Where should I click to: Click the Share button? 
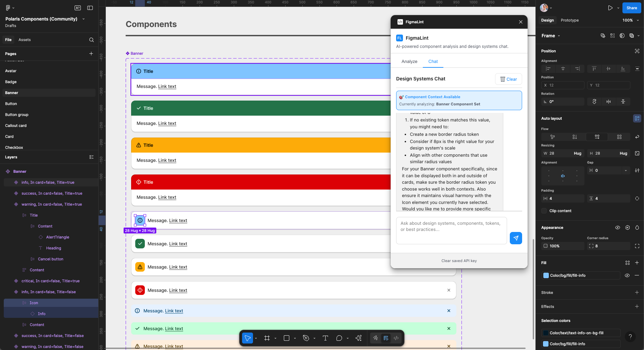pos(632,8)
